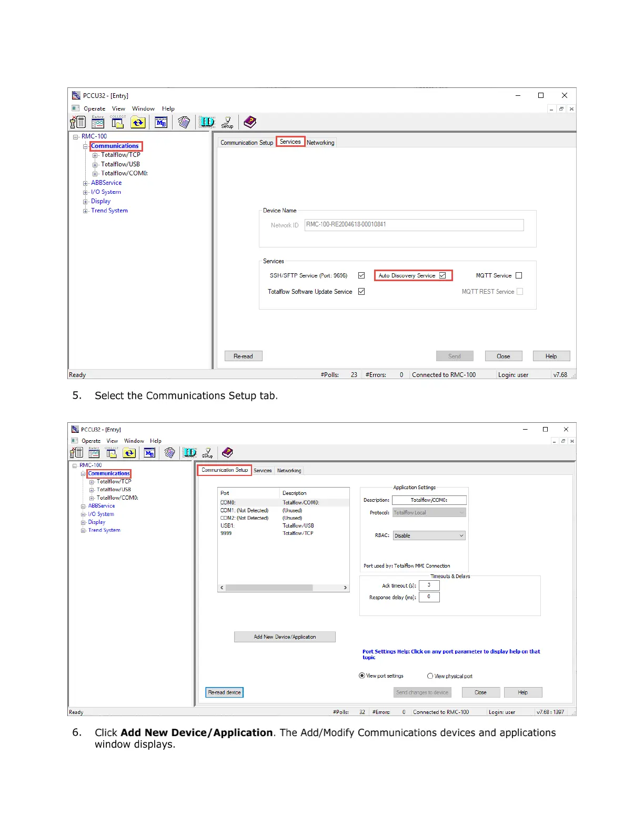Image resolution: width=644 pixels, height=834 pixels.
Task: Select the USB1: row in the port list
Action: coord(284,525)
